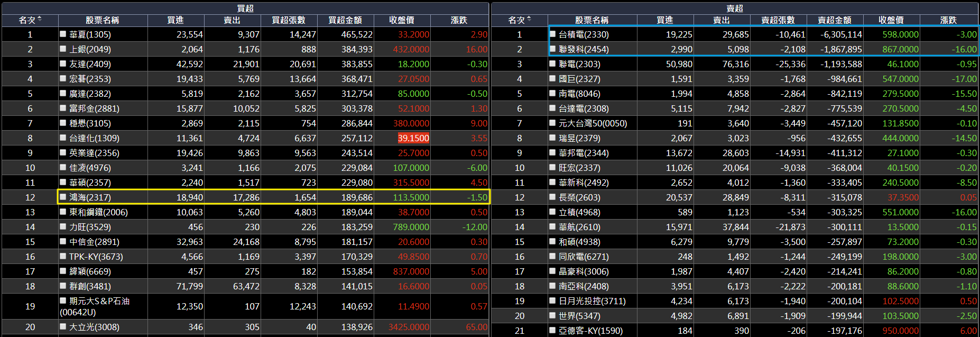Click the 賣超張數 column header
Viewport: 980px width, 337px height.
[x=778, y=20]
